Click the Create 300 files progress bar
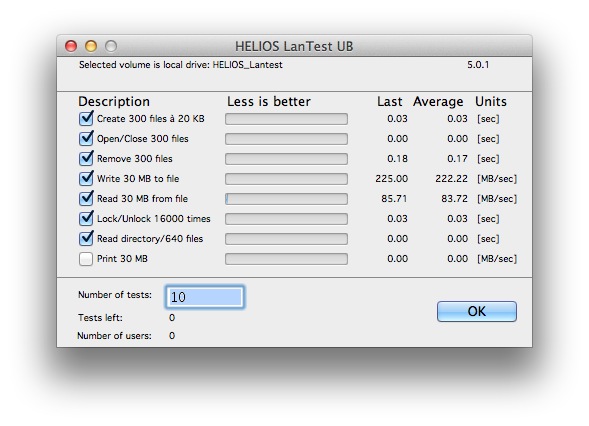 click(286, 119)
